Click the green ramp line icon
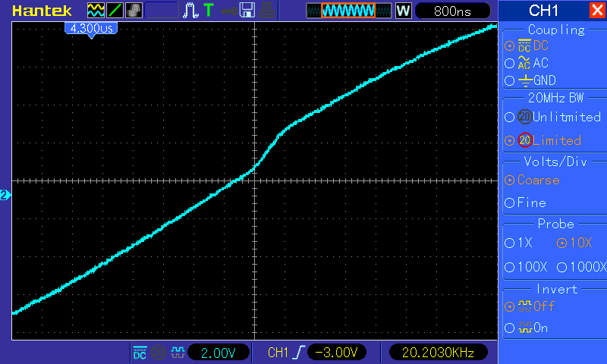The width and height of the screenshot is (607, 364). [x=115, y=11]
